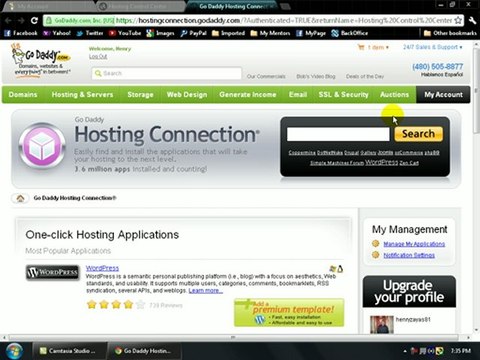Open the Bob's Video Blog link
This screenshot has width=480, height=360.
point(316,76)
